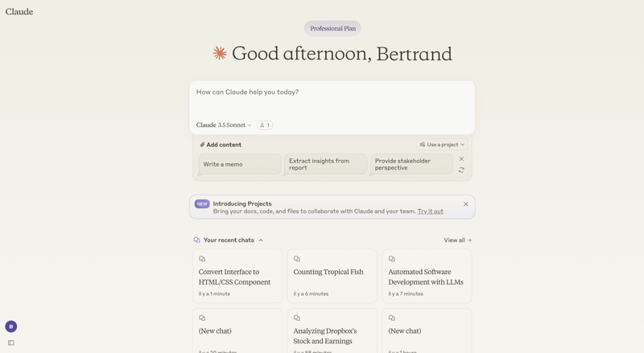Open the Professional Plan badge
This screenshot has width=644, height=353.
click(332, 28)
